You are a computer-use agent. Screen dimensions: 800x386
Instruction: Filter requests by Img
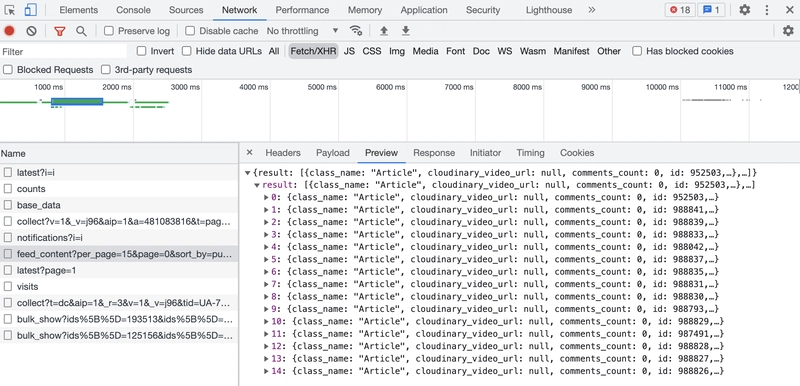396,51
